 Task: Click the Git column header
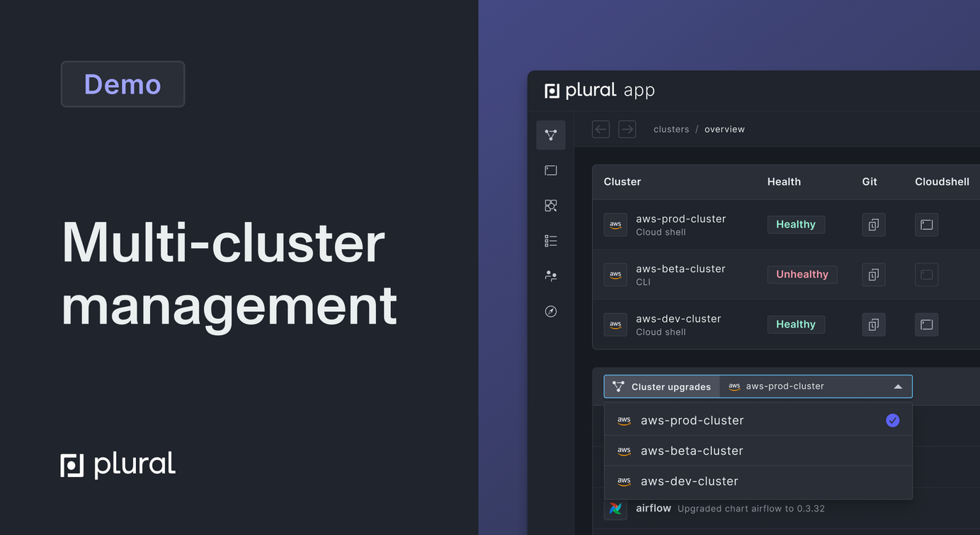870,181
